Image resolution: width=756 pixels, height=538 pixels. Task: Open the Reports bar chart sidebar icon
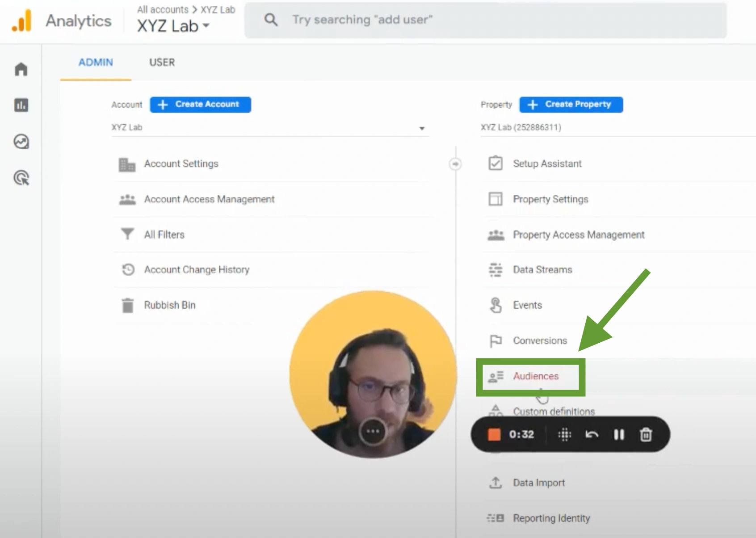21,105
